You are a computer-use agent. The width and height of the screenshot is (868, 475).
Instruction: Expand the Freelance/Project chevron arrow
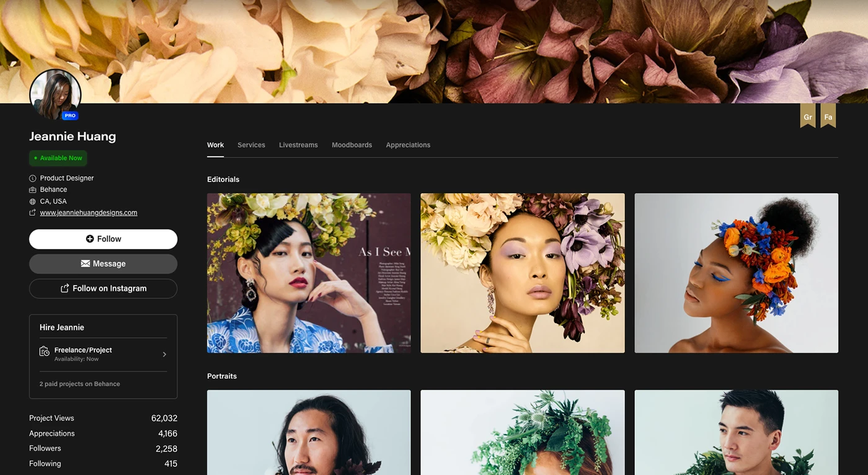click(x=164, y=355)
